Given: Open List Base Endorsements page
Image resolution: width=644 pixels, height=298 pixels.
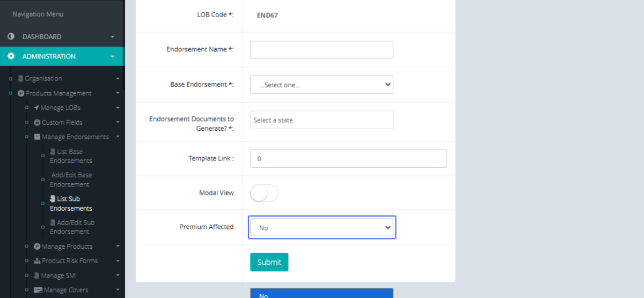Looking at the screenshot, I should [x=71, y=156].
